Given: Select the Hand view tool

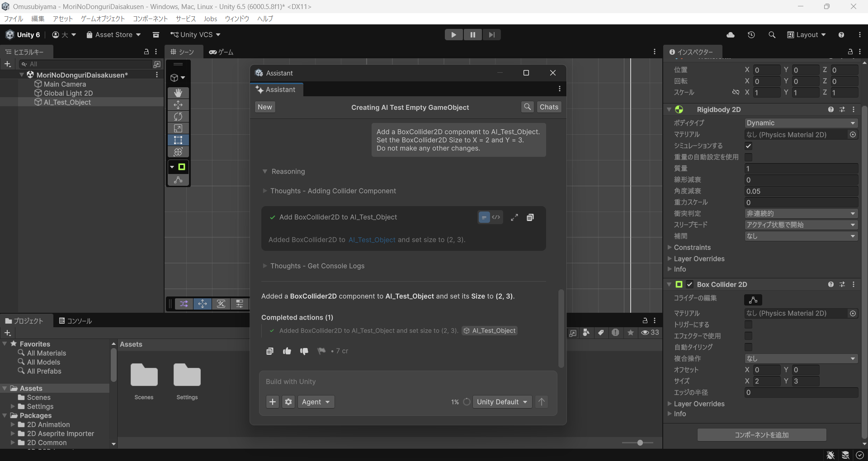Looking at the screenshot, I should (x=178, y=93).
